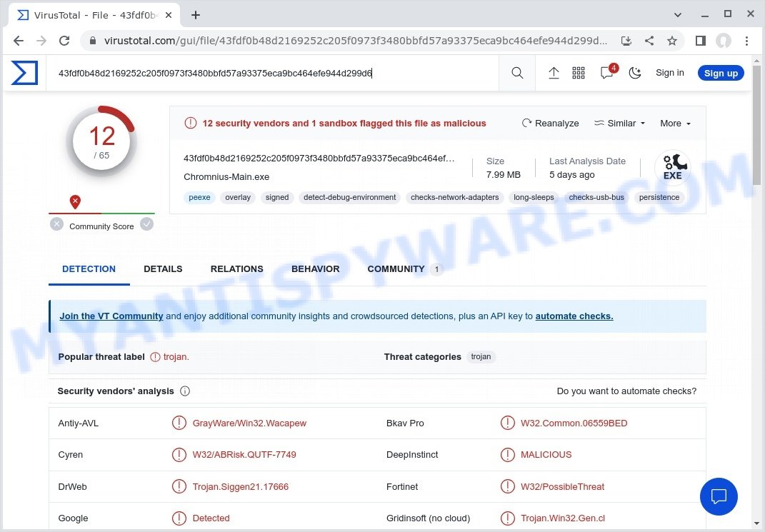
Task: Click alert icon beside malicious vendors message
Action: [x=190, y=124]
